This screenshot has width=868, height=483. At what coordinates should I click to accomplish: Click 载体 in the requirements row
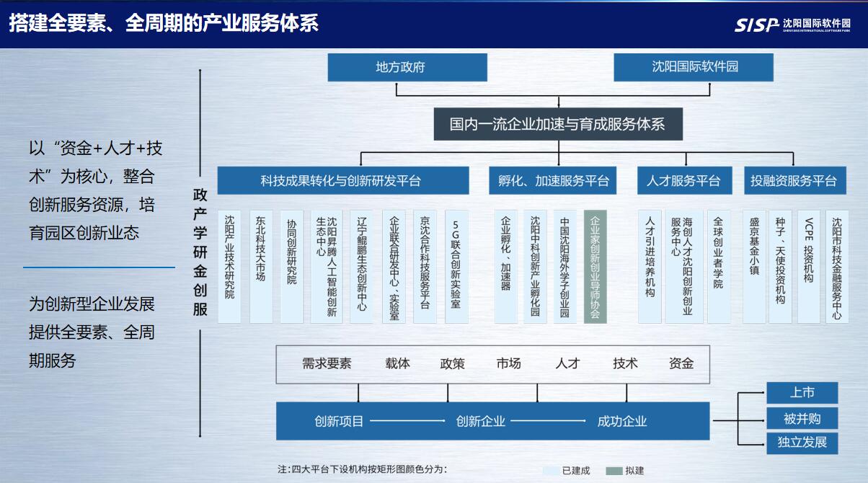coord(397,363)
